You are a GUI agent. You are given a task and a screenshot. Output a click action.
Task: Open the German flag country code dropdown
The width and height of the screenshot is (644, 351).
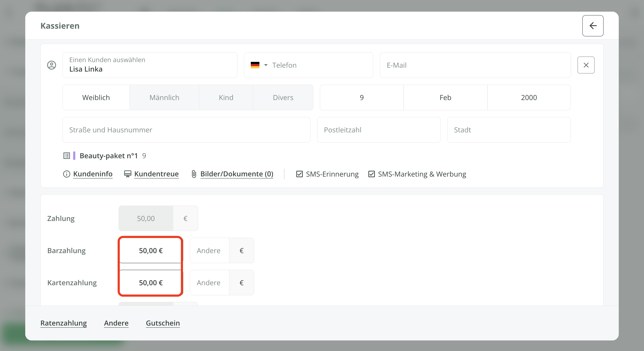click(x=259, y=65)
